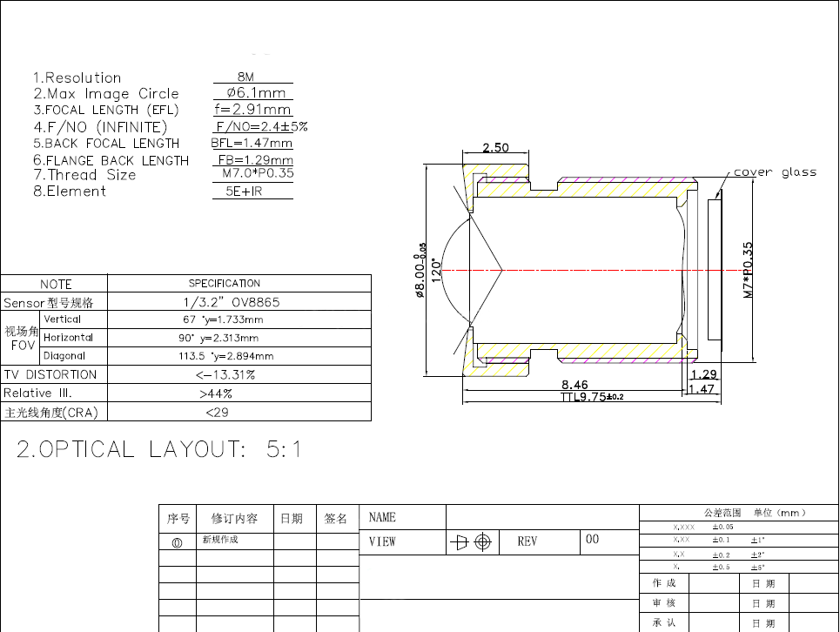Click the circled zero revision marker
This screenshot has height=632, width=840.
(x=178, y=542)
